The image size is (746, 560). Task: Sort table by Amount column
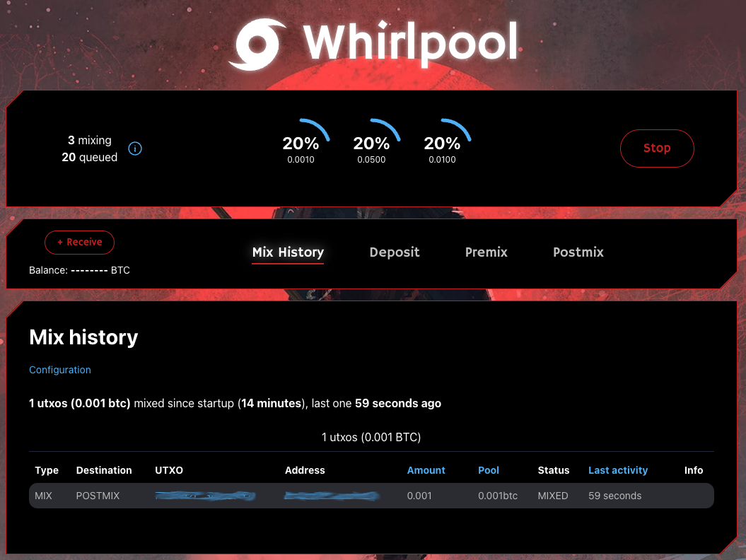point(426,470)
